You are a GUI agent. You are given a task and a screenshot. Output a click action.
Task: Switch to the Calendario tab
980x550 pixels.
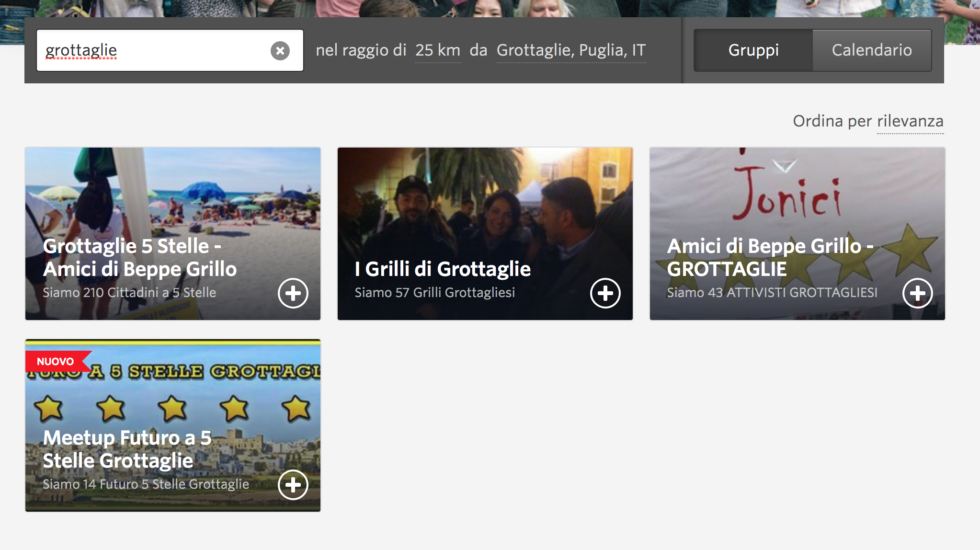pyautogui.click(x=872, y=50)
